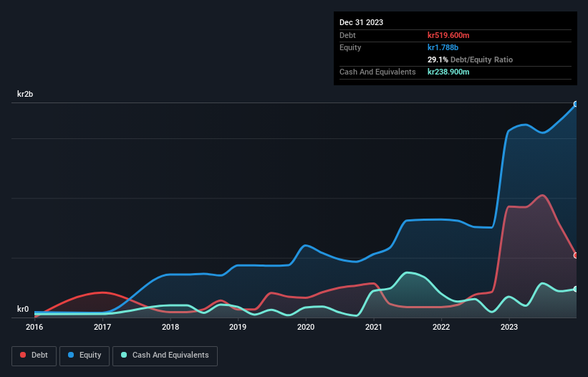Click the blue Equity legend dot
588x377 pixels.
pyautogui.click(x=71, y=355)
